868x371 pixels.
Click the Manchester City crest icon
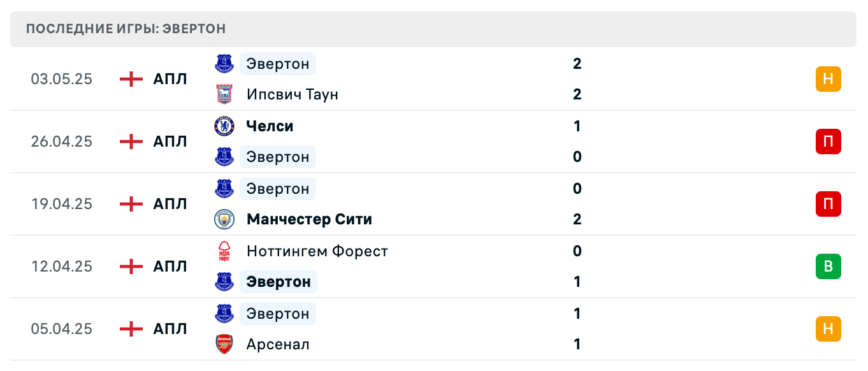pyautogui.click(x=224, y=219)
